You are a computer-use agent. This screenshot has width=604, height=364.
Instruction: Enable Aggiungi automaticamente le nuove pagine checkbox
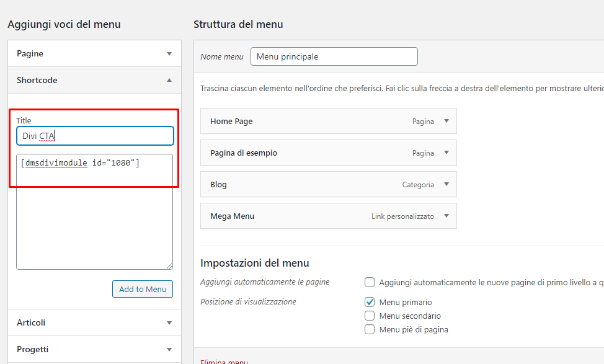pos(370,282)
